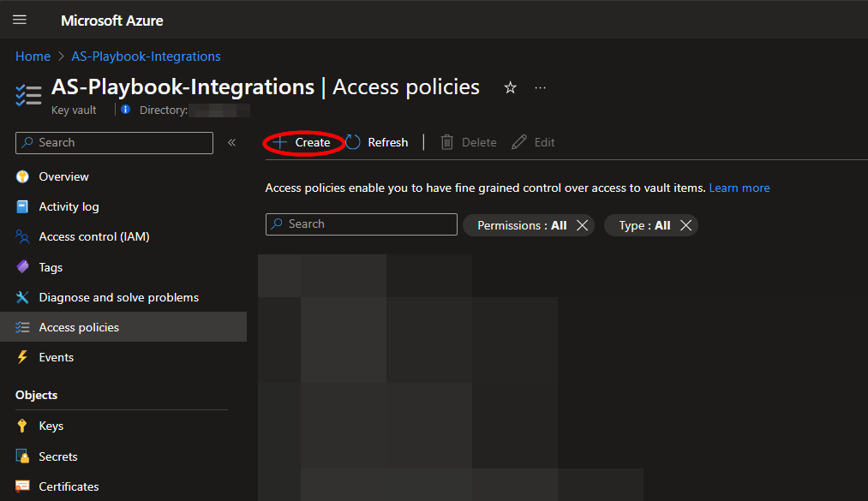Open the Permissions : All filter
The image size is (868, 501).
(x=522, y=225)
